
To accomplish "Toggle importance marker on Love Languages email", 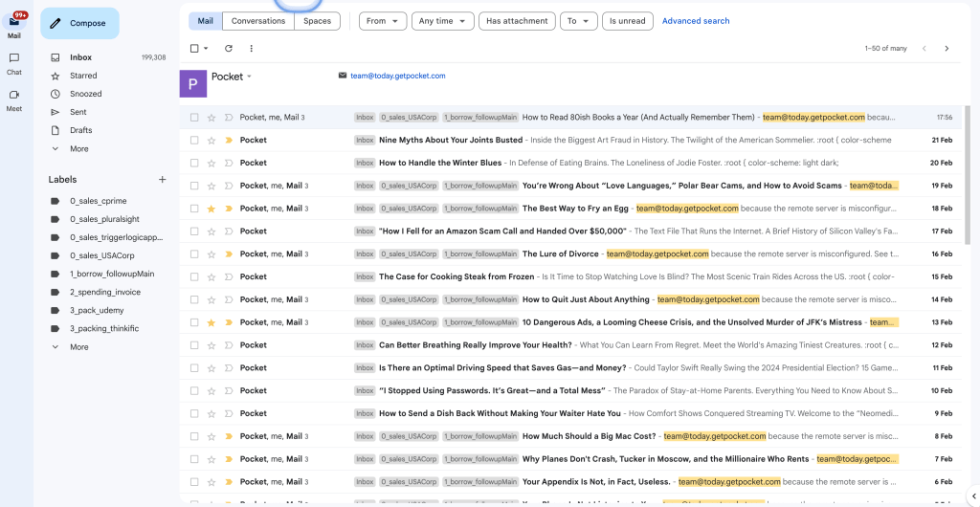I will (229, 187).
